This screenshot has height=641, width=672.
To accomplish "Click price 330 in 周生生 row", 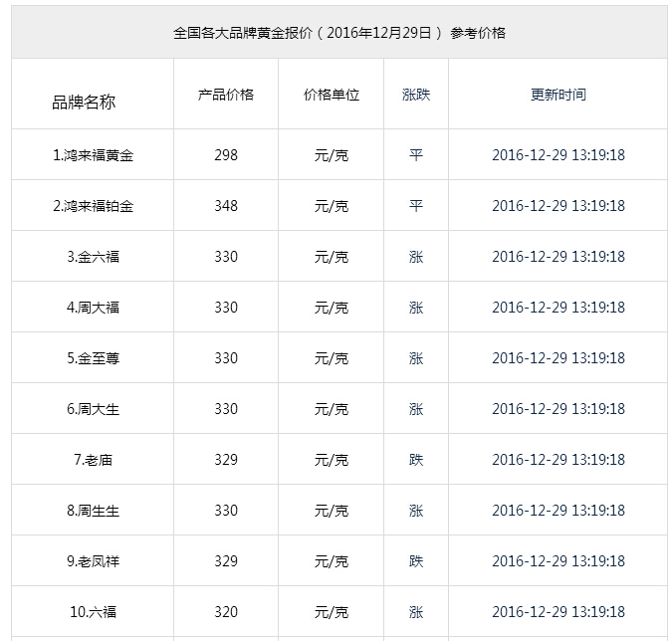I will (x=226, y=511).
